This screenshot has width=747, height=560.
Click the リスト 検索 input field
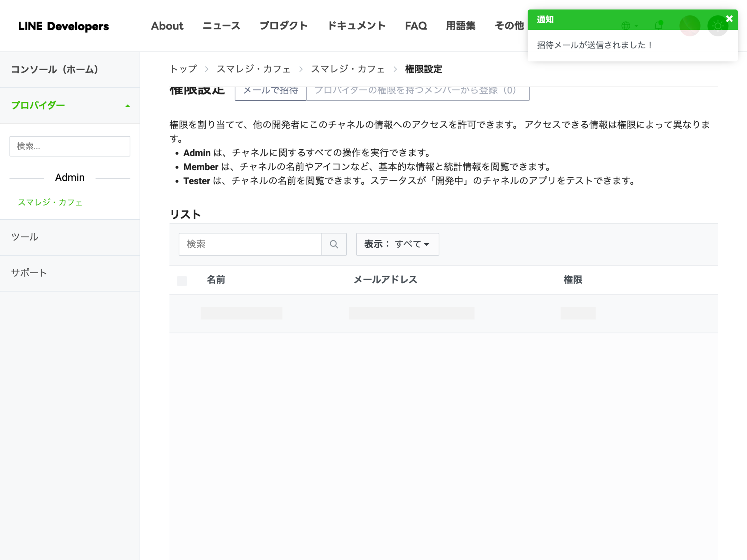[250, 244]
